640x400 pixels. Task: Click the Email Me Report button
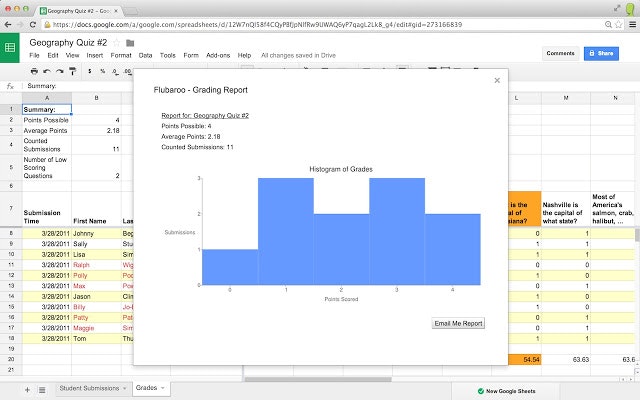[x=458, y=323]
